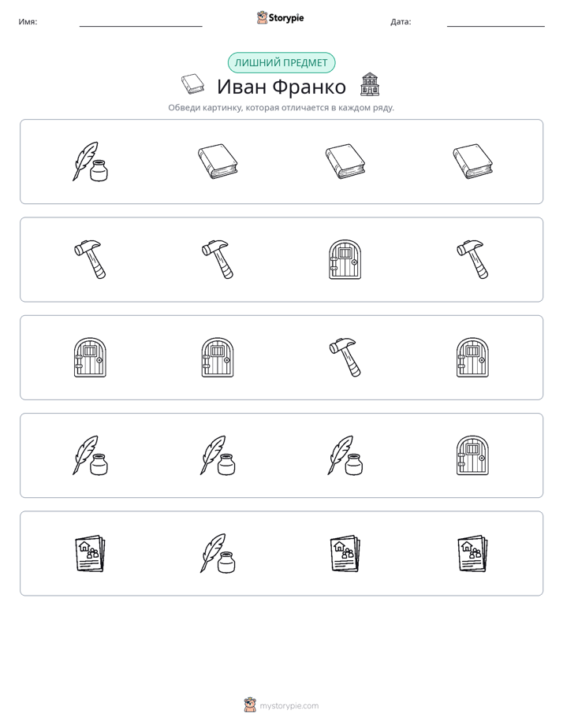Click the first brochure icon in the bottom row
This screenshot has height=728, width=563.
point(90,553)
